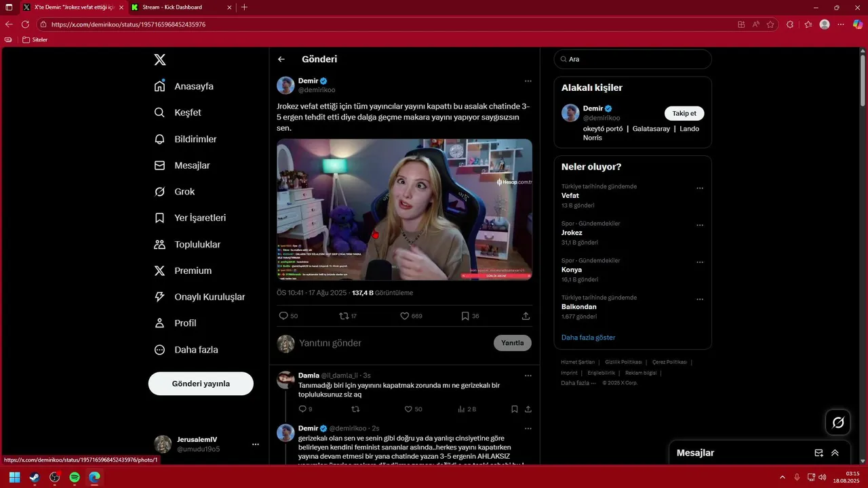Open volume control in system tray
Screen dimensions: 868x488
[823, 477]
